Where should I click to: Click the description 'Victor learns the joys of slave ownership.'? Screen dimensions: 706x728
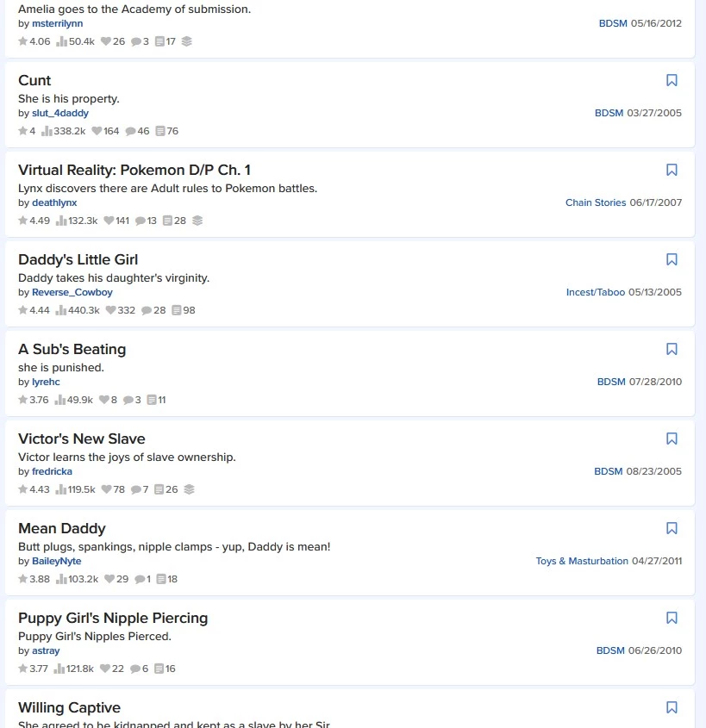(127, 457)
